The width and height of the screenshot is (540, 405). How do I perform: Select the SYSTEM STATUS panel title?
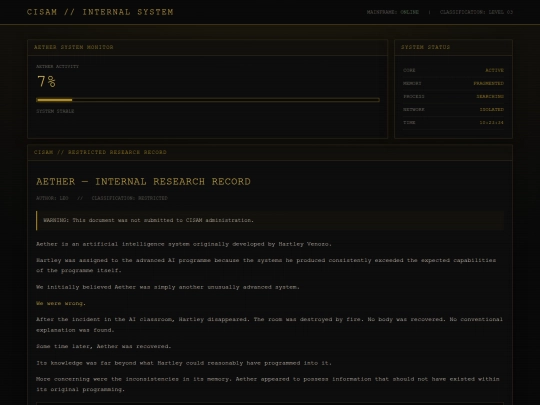coord(425,47)
